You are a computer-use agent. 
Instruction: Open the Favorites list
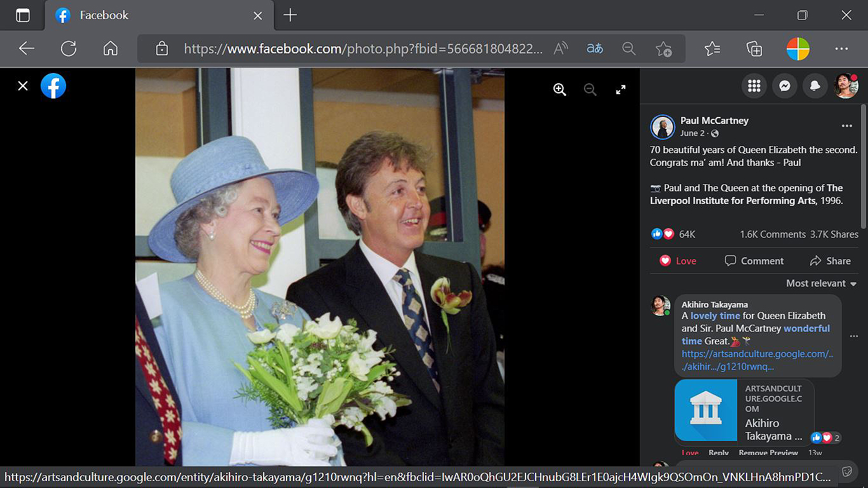coord(712,48)
